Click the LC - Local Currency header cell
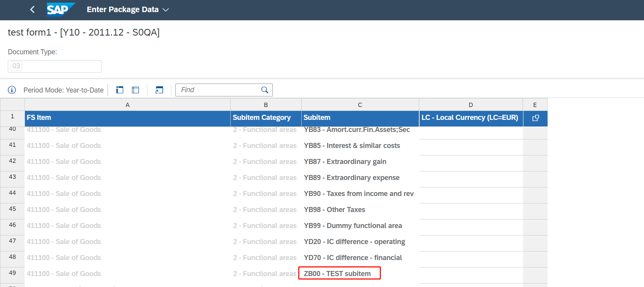 click(x=471, y=118)
